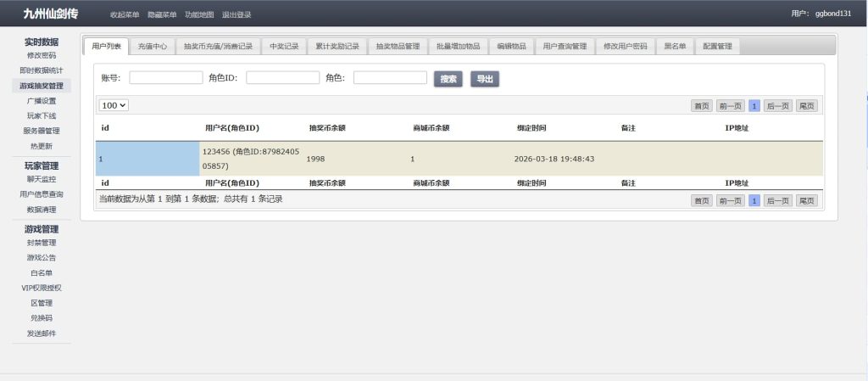Select the 用户列表 tab
868x381 pixels.
point(106,47)
